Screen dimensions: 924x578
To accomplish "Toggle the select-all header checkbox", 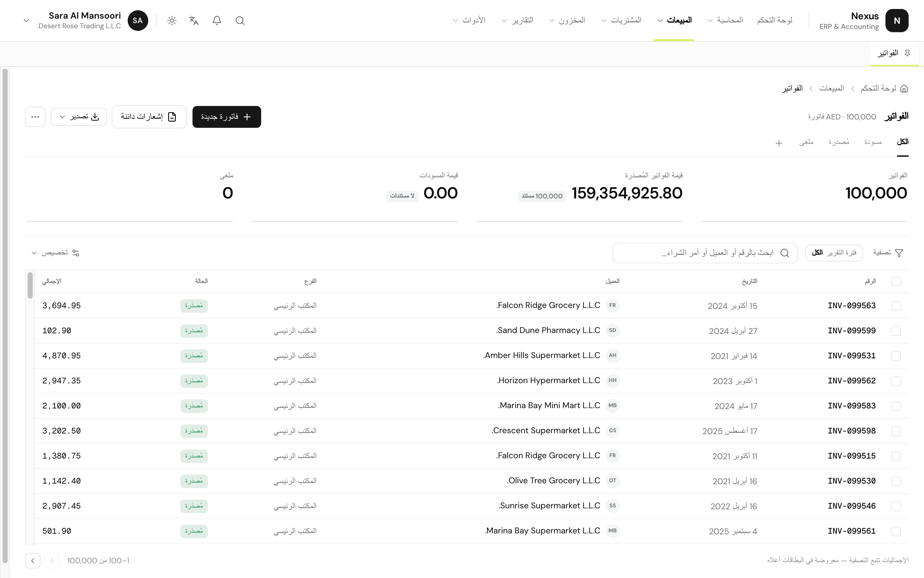I will coord(896,282).
